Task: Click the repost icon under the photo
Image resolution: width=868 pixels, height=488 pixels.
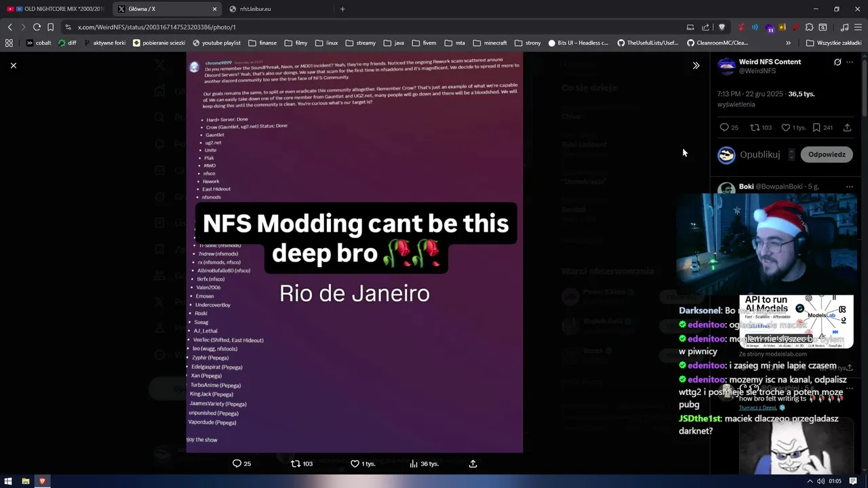Action: point(295,464)
